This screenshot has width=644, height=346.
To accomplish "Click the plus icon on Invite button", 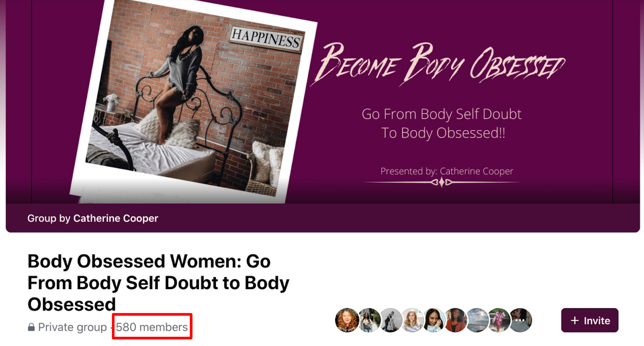I will 575,320.
